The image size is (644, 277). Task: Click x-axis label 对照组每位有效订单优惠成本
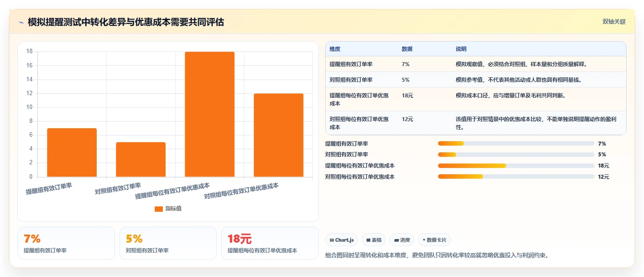point(241,191)
